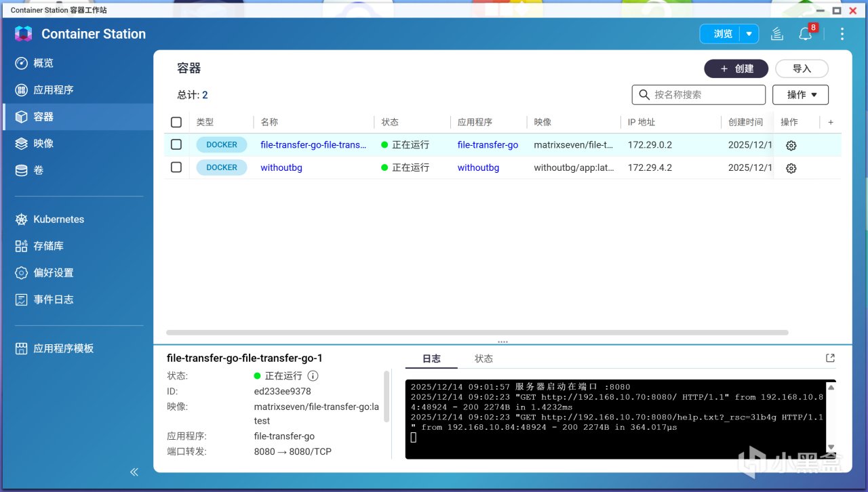This screenshot has height=492, width=868.
Task: Click the total count number 2
Action: tap(205, 96)
